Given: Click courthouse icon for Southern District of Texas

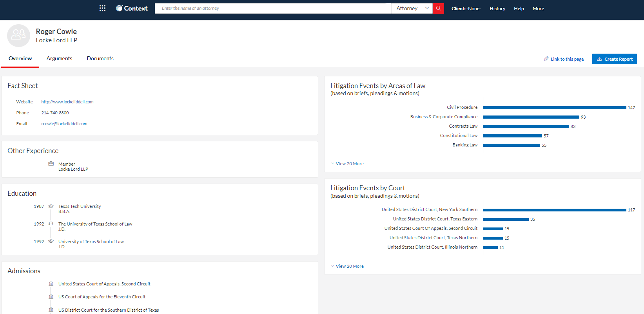Looking at the screenshot, I should point(51,310).
